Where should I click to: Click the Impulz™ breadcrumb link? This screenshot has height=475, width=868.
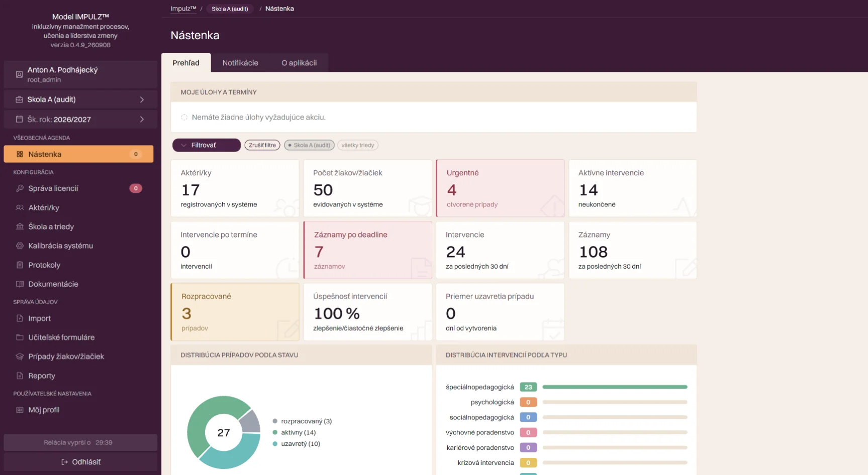(x=183, y=9)
